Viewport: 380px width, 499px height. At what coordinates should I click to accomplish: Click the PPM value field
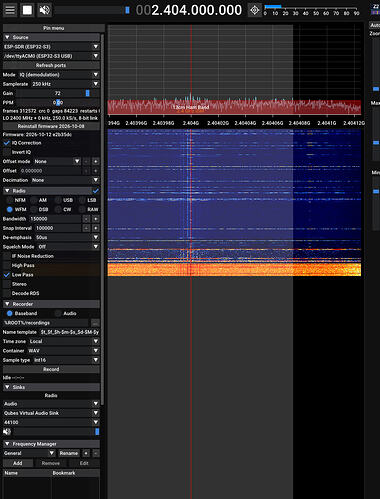pos(58,103)
